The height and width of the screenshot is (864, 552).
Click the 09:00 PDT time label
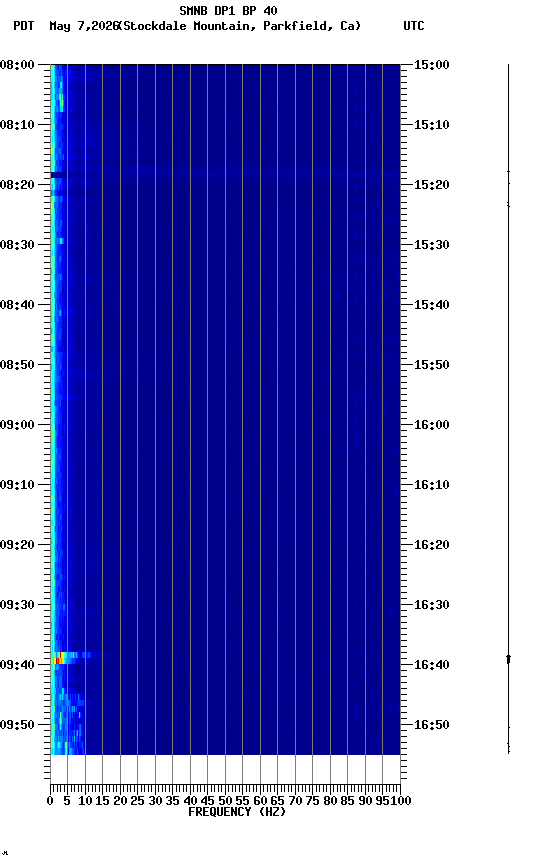pyautogui.click(x=17, y=425)
